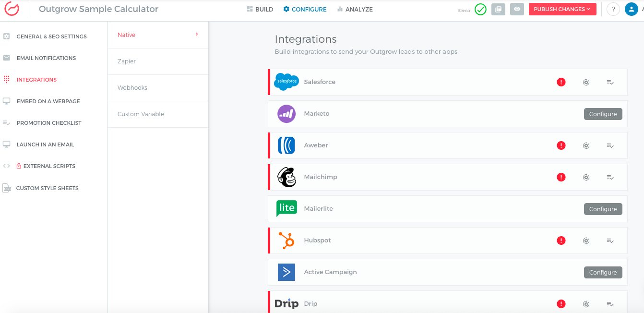644x313 pixels.
Task: Click the Salesforce sync target icon
Action: [586, 82]
